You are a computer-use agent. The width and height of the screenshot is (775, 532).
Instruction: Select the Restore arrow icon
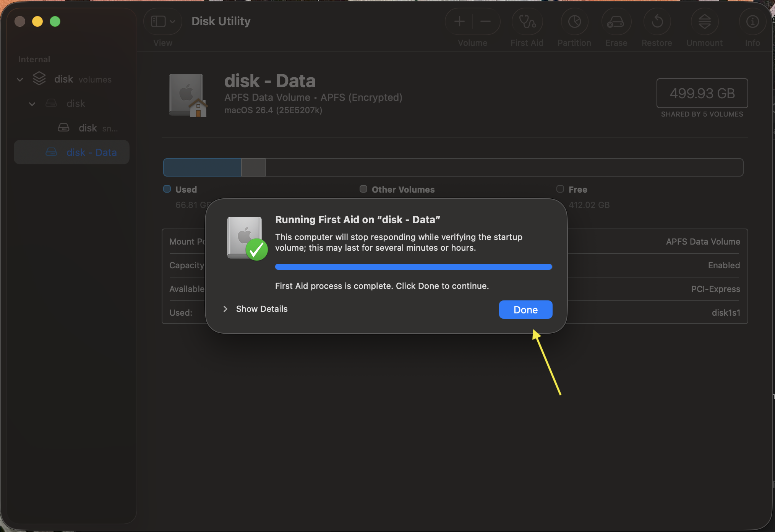coord(657,22)
